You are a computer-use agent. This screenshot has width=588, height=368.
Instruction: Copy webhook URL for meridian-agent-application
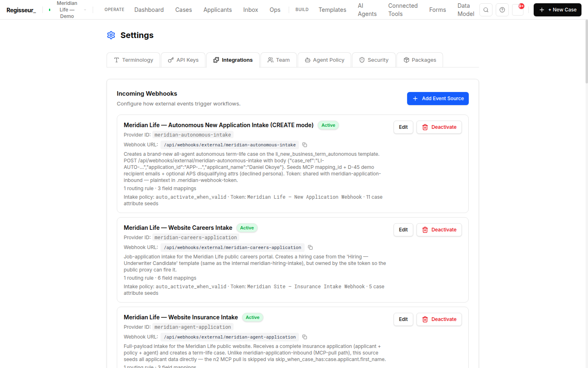tap(305, 337)
